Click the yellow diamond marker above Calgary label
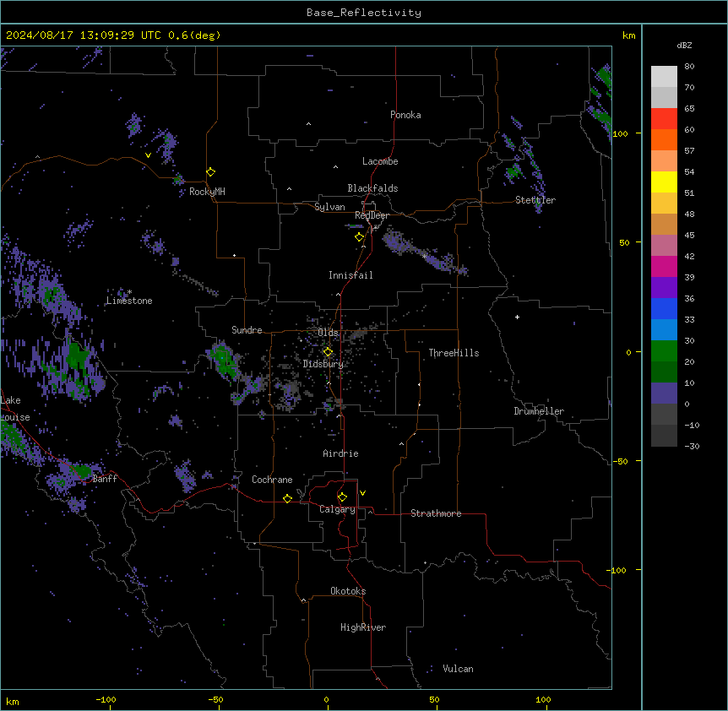This screenshot has height=711, width=728. pos(342,497)
